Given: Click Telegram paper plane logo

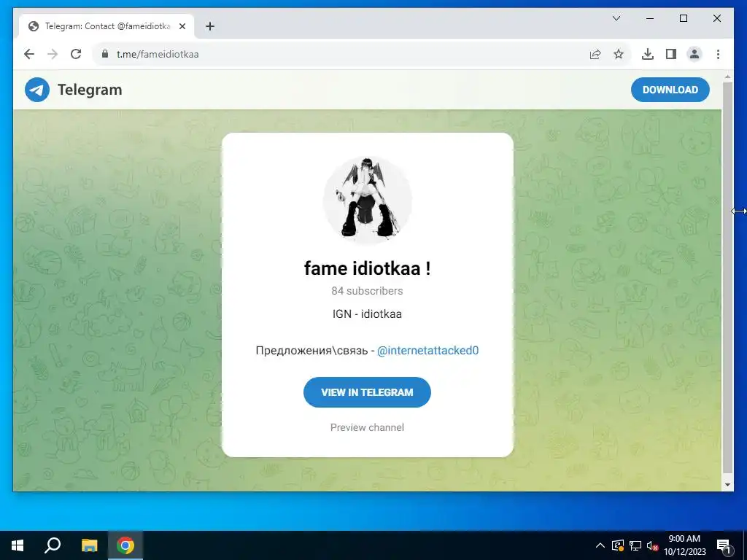Looking at the screenshot, I should (x=37, y=90).
